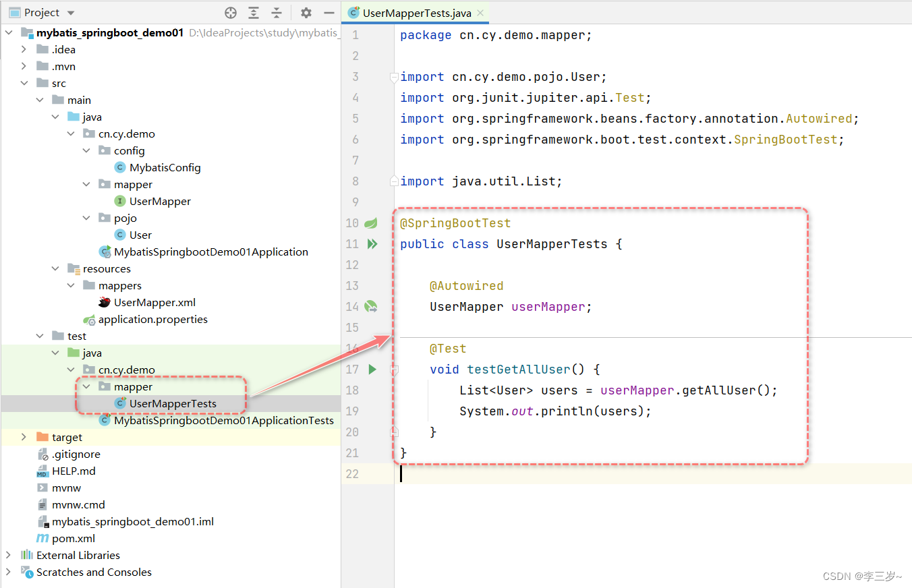Click the Expand All toolbar icon
The width and height of the screenshot is (912, 588).
click(254, 13)
